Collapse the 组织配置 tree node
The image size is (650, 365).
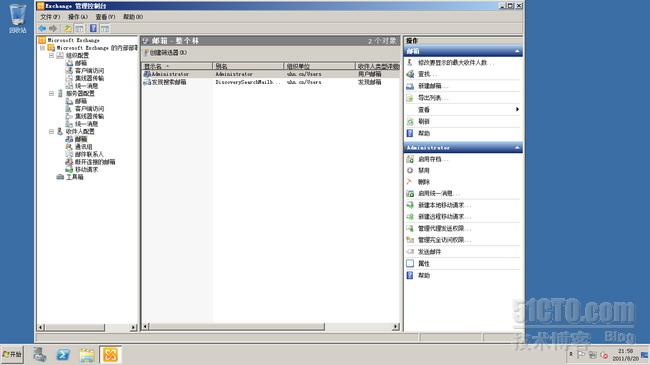(x=51, y=56)
